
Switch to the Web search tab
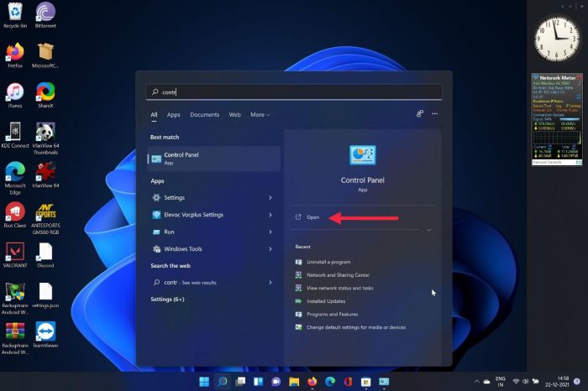coord(234,115)
